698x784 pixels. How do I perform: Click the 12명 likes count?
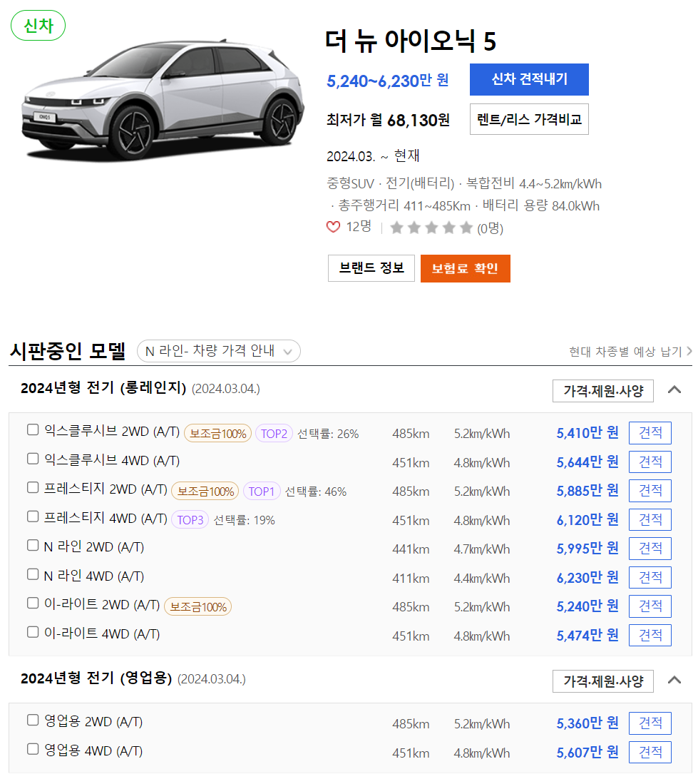pos(359,227)
